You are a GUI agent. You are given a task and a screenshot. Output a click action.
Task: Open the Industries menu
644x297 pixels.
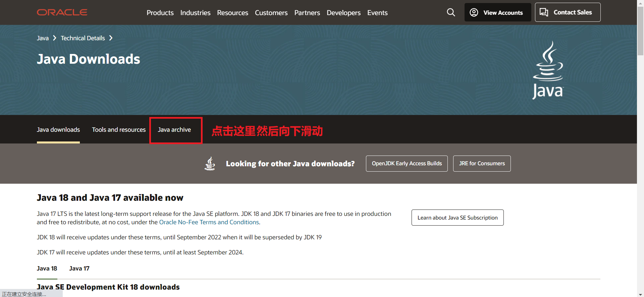tap(195, 13)
